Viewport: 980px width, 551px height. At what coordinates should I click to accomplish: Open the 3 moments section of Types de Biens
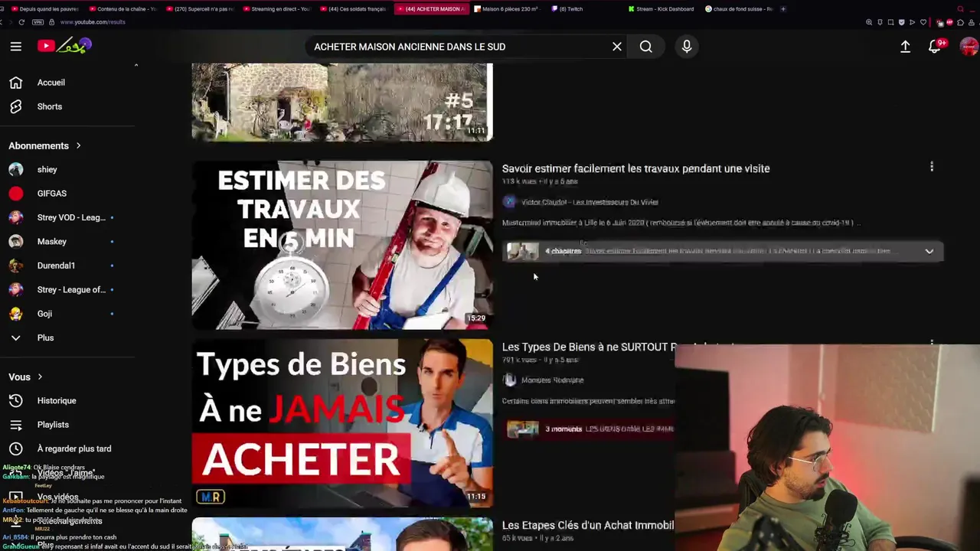590,429
